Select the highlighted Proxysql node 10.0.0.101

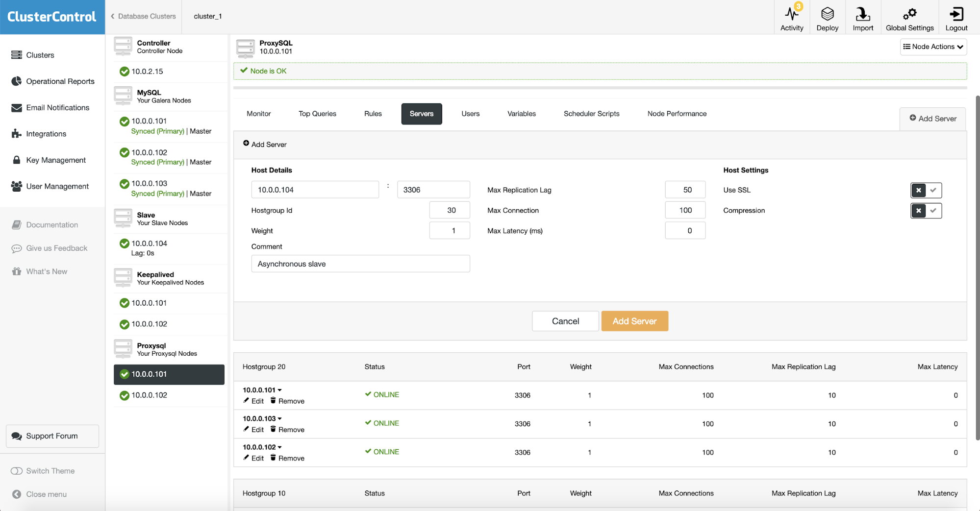pos(169,374)
